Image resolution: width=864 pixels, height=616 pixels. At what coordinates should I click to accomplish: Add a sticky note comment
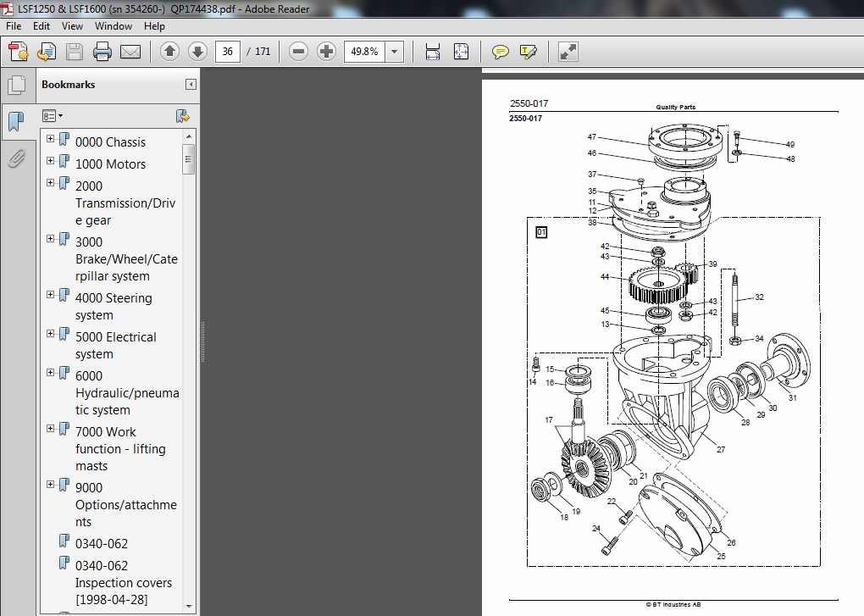click(501, 52)
